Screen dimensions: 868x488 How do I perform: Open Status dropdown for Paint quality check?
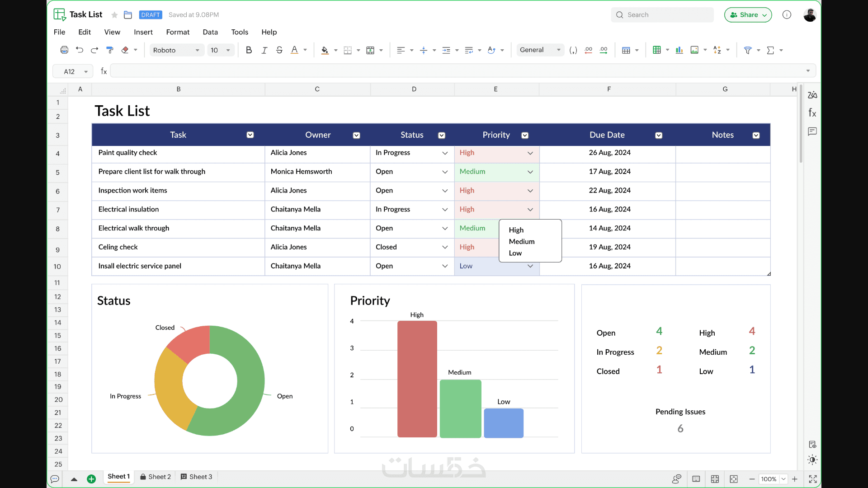445,153
